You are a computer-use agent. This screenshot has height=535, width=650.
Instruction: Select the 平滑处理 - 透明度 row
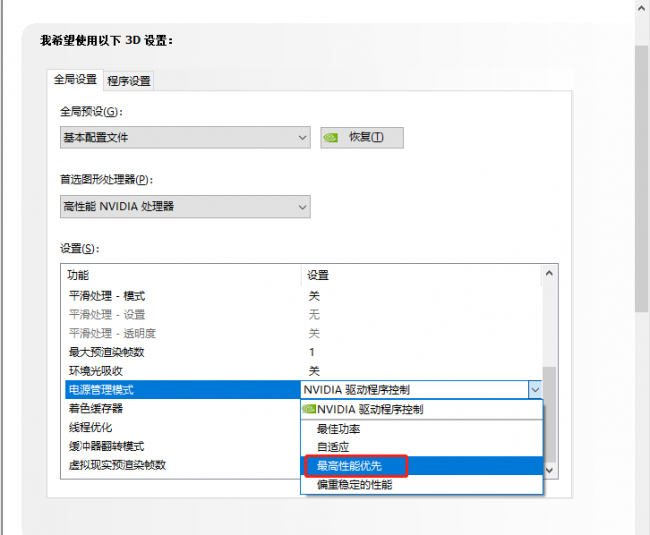(x=303, y=333)
